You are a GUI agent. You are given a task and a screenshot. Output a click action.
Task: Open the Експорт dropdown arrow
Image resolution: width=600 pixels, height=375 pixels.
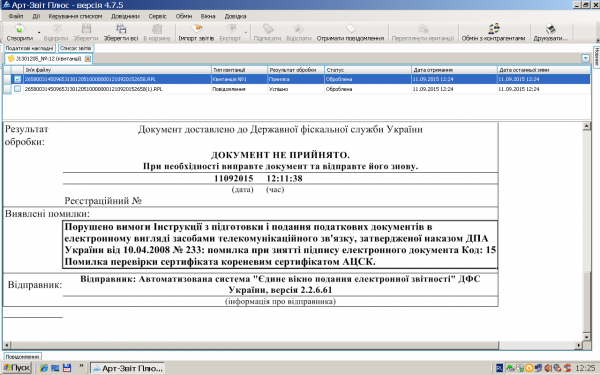pos(246,33)
